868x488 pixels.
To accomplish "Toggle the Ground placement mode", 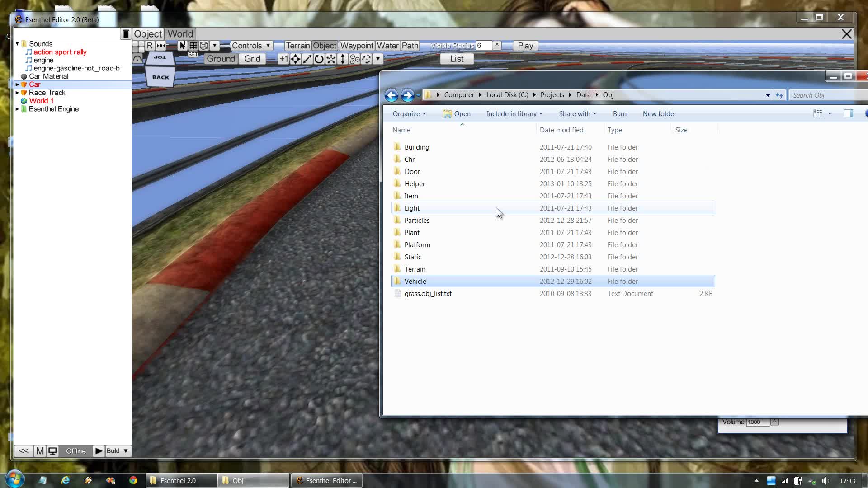I will point(221,59).
